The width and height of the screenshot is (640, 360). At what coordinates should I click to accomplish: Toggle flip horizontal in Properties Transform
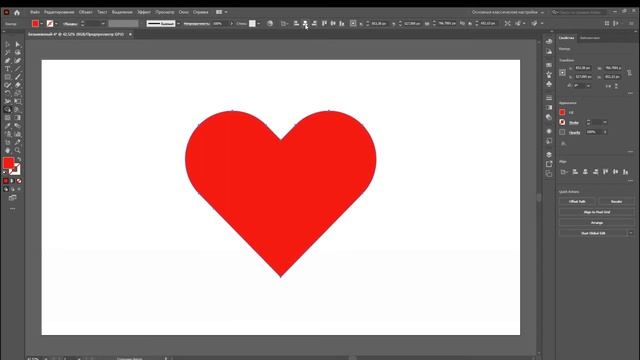coord(609,86)
